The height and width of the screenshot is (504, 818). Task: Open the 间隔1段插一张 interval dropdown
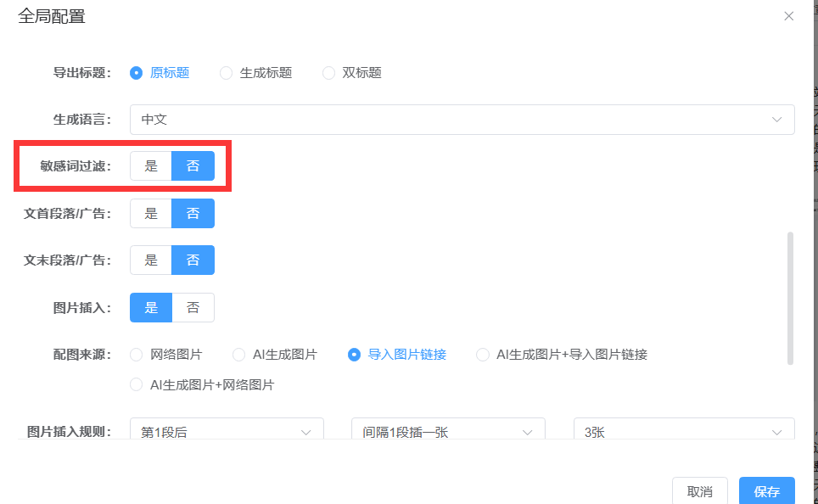pyautogui.click(x=447, y=431)
